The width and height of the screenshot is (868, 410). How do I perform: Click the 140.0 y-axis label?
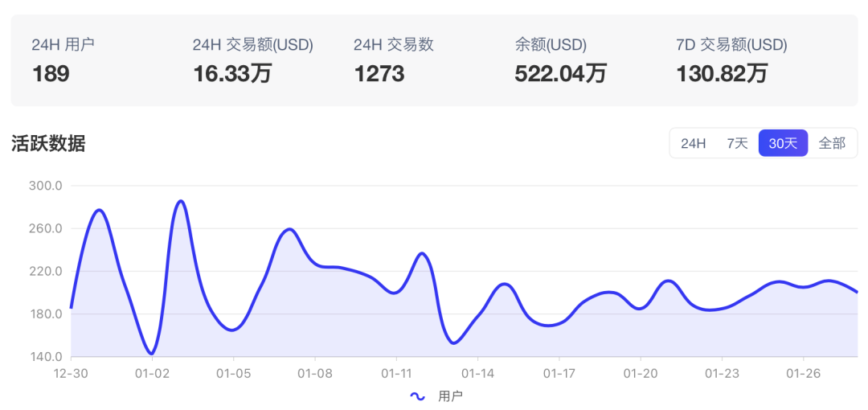click(45, 356)
